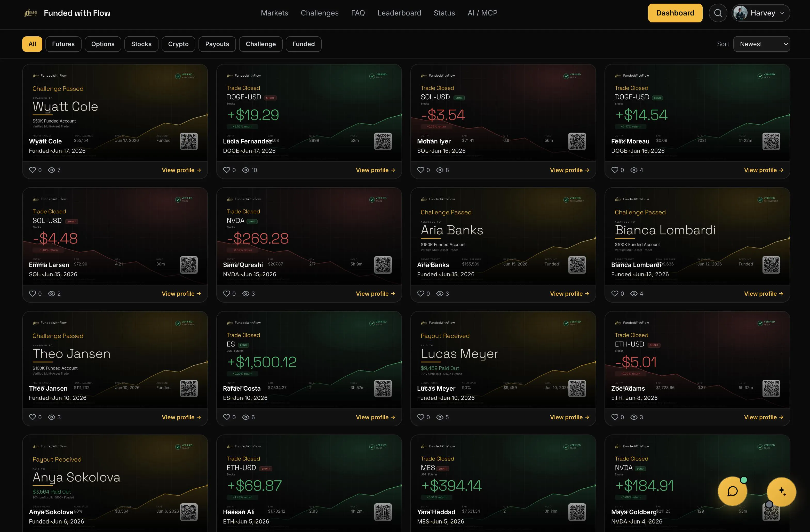Go to the FAQ page
Image resolution: width=810 pixels, height=532 pixels.
pos(358,13)
